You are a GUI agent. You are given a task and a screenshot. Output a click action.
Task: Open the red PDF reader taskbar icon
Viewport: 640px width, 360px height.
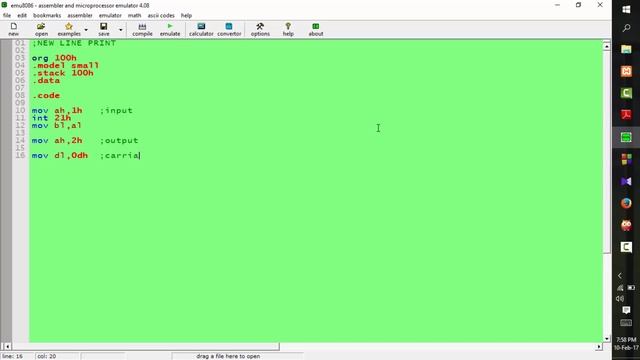(x=626, y=115)
